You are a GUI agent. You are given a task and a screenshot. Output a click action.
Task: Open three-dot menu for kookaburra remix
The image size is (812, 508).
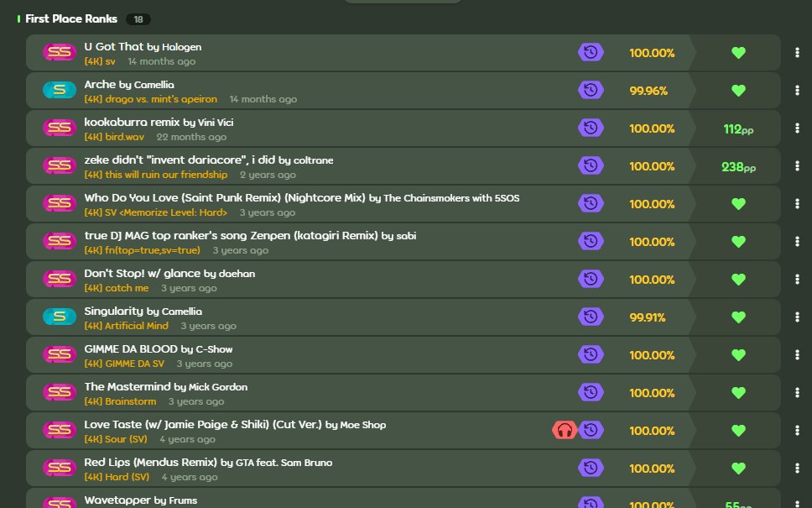[x=797, y=128]
